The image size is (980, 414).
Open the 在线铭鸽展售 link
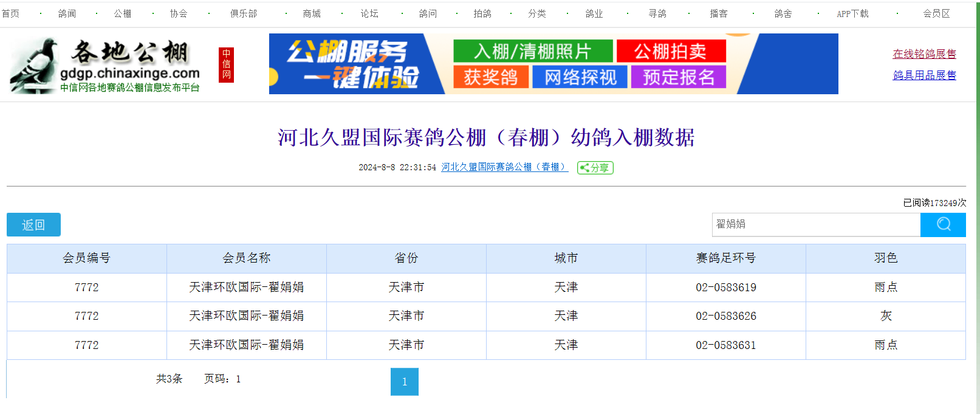[924, 54]
